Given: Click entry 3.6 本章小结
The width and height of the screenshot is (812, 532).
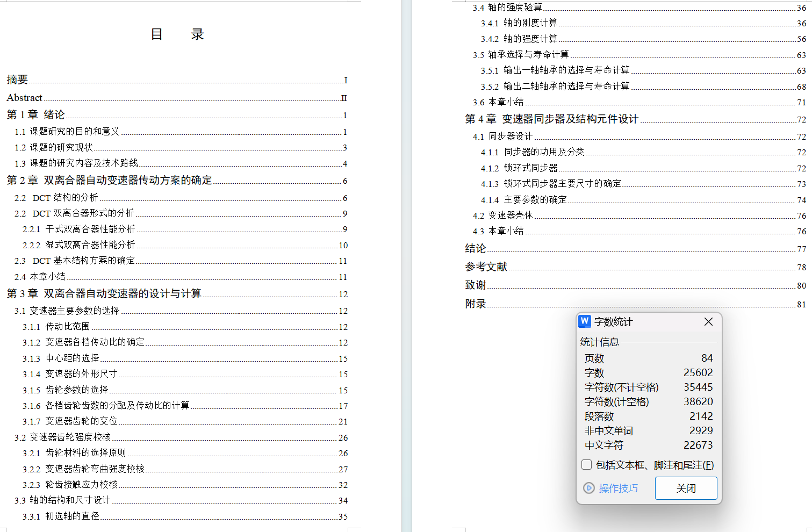Looking at the screenshot, I should pyautogui.click(x=639, y=102).
